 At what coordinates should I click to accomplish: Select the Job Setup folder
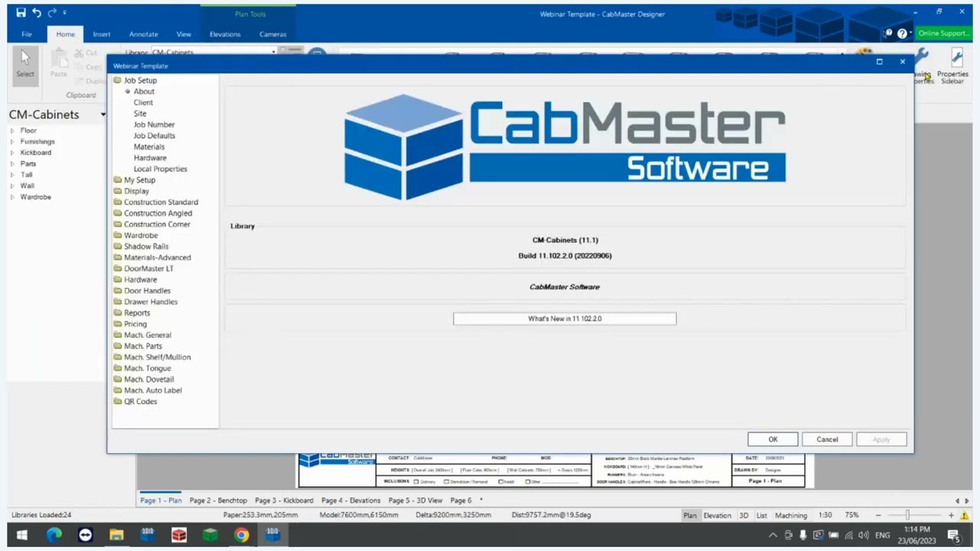tap(140, 80)
